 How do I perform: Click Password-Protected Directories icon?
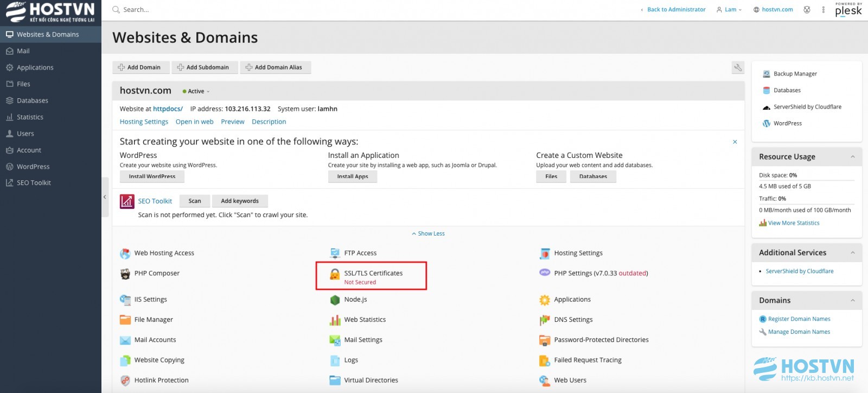click(x=545, y=340)
